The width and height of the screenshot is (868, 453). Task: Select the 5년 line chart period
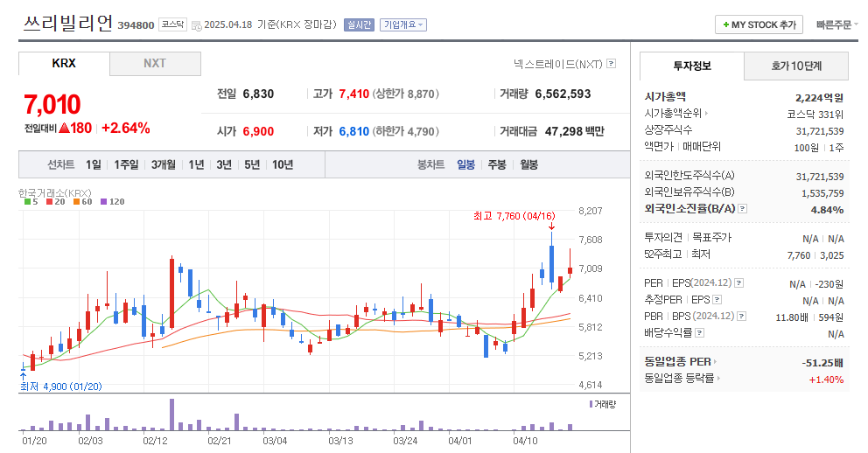point(252,164)
